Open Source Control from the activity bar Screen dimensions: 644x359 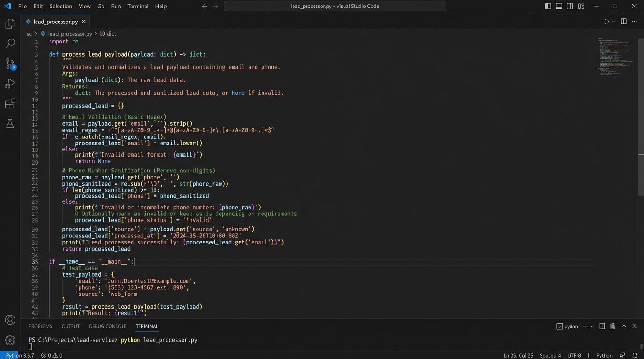tap(10, 63)
